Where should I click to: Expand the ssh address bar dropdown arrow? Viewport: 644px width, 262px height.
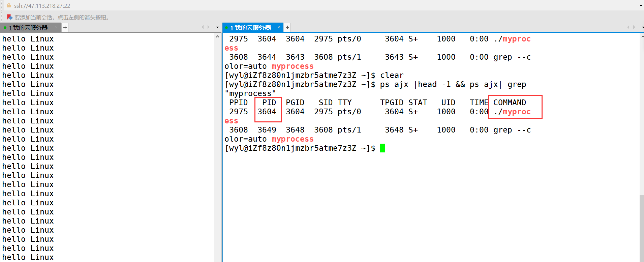[x=641, y=6]
